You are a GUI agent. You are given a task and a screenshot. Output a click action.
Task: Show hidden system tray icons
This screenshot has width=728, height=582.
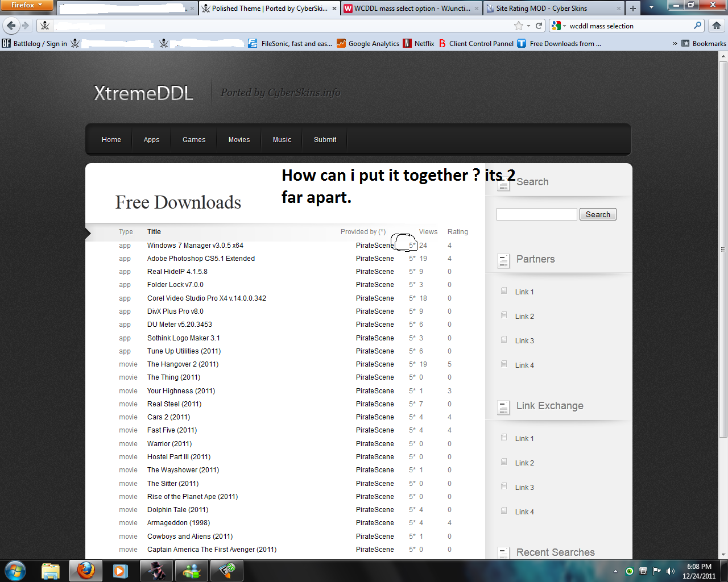[x=615, y=571]
